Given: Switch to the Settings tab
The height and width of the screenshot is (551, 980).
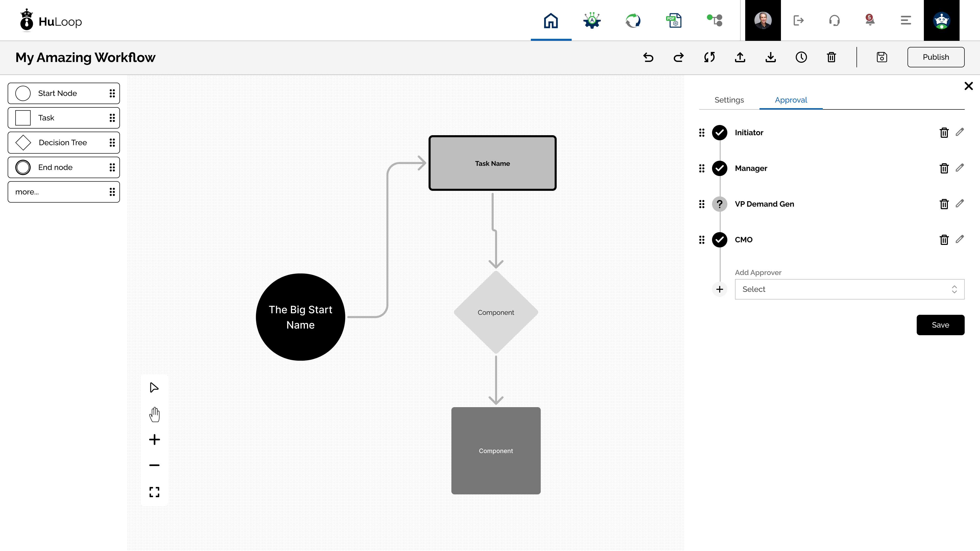Looking at the screenshot, I should pyautogui.click(x=729, y=100).
